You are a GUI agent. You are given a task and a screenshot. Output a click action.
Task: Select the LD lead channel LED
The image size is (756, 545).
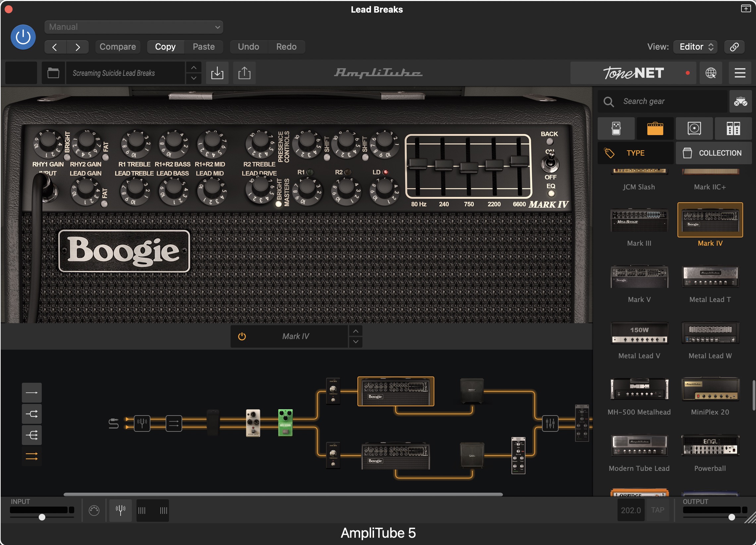point(386,172)
